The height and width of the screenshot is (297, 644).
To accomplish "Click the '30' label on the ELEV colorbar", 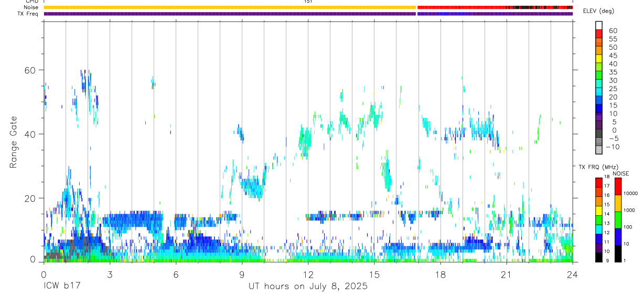I will point(613,80).
